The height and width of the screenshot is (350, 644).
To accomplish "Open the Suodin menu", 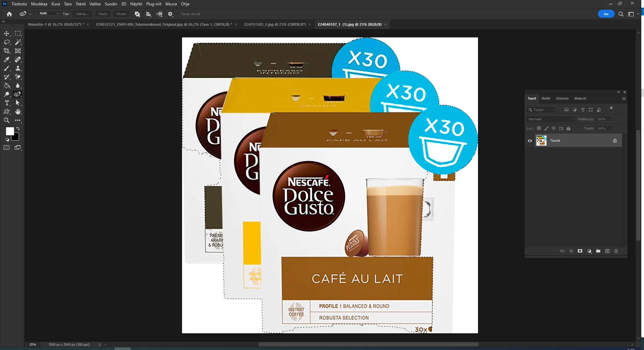I will [111, 4].
